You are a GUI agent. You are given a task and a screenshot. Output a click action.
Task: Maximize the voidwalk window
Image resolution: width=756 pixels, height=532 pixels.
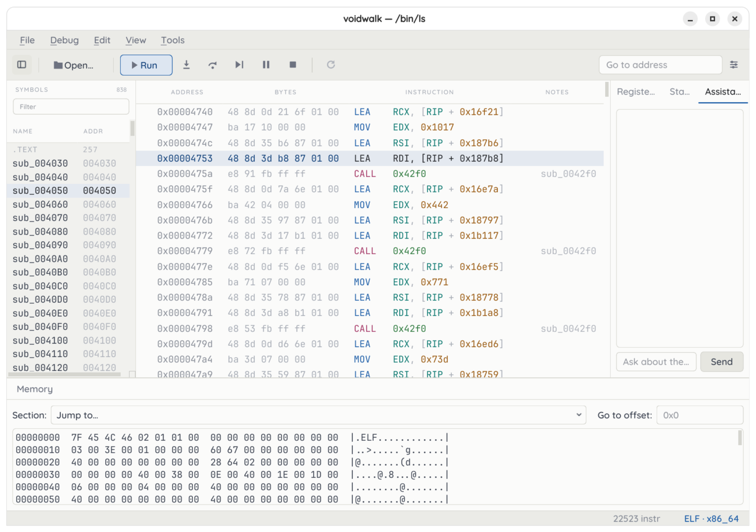click(x=712, y=19)
